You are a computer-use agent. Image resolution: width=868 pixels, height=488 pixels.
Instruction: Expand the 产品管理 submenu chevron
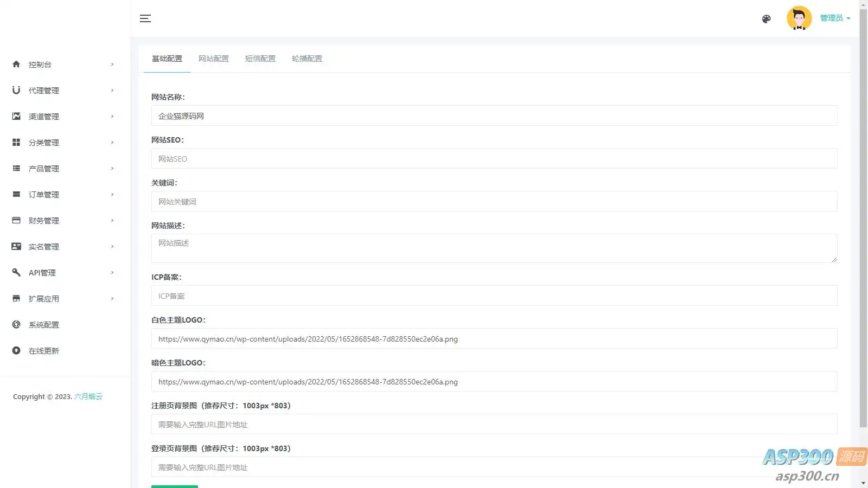coord(112,168)
